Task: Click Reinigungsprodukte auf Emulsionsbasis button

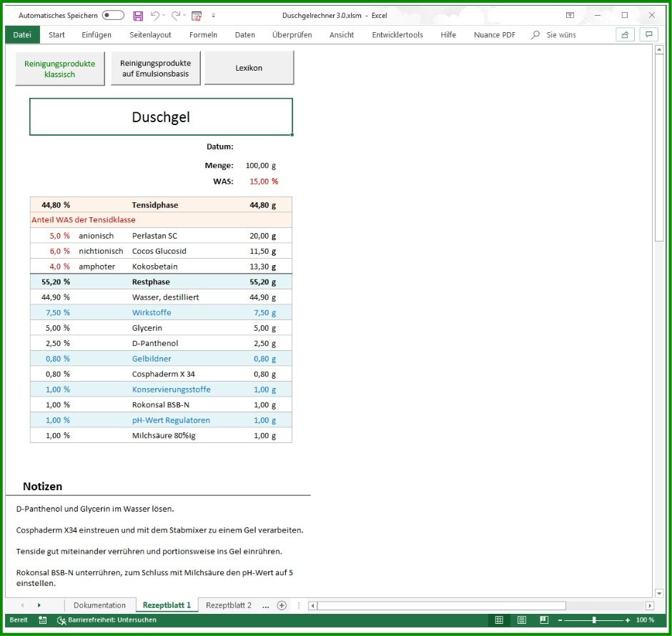Action: 156,69
